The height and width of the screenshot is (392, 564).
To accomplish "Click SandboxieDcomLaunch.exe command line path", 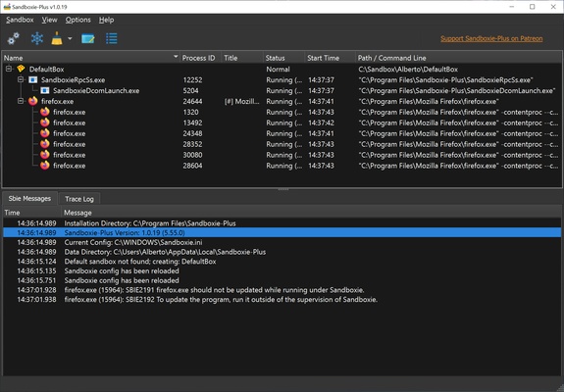I will (x=457, y=90).
